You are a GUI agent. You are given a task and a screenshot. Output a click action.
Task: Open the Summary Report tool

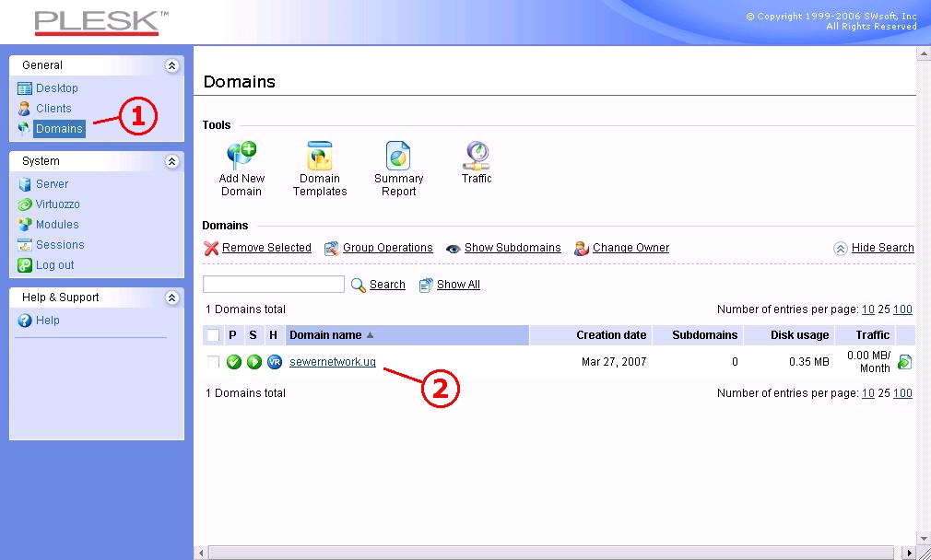(398, 157)
